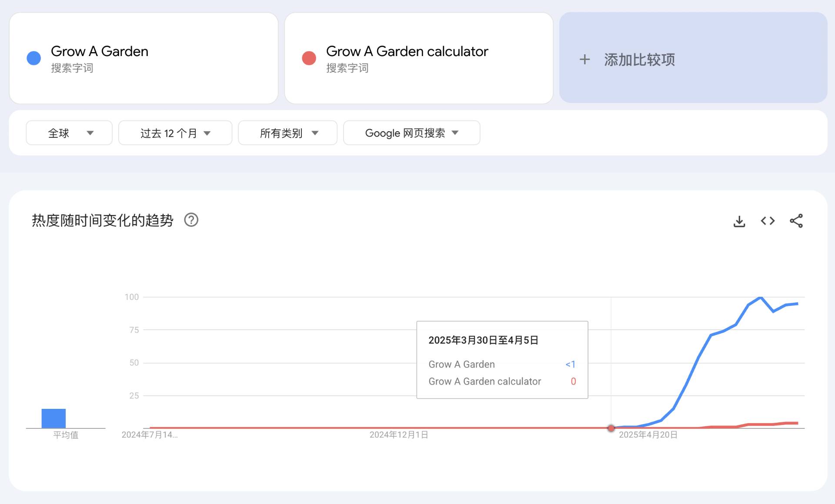Click the <1 value in tooltip
This screenshot has height=504, width=835.
pos(570,364)
